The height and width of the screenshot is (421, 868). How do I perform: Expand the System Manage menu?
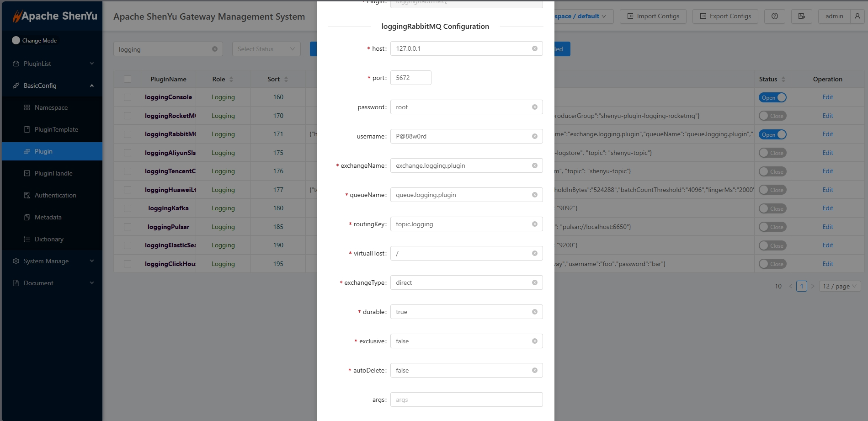[53, 261]
